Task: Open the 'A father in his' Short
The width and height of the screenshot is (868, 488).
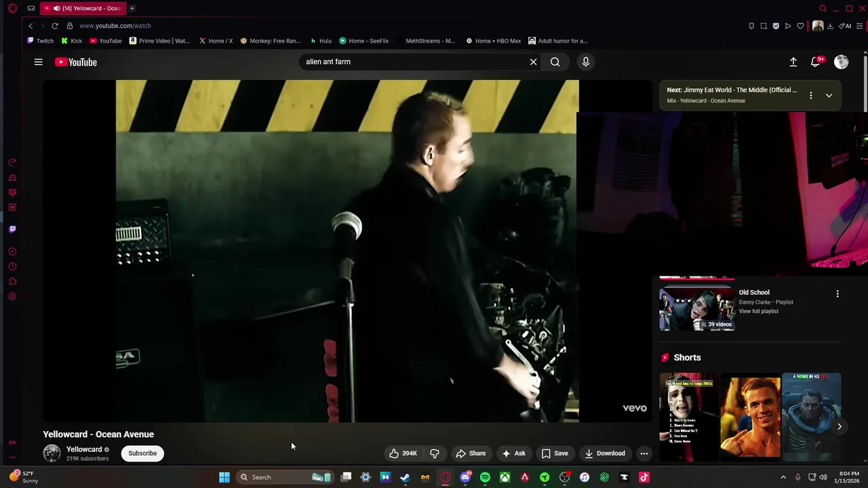Action: click(811, 417)
